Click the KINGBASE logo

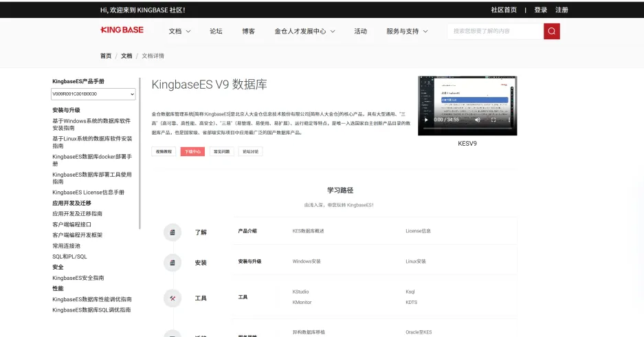122,30
